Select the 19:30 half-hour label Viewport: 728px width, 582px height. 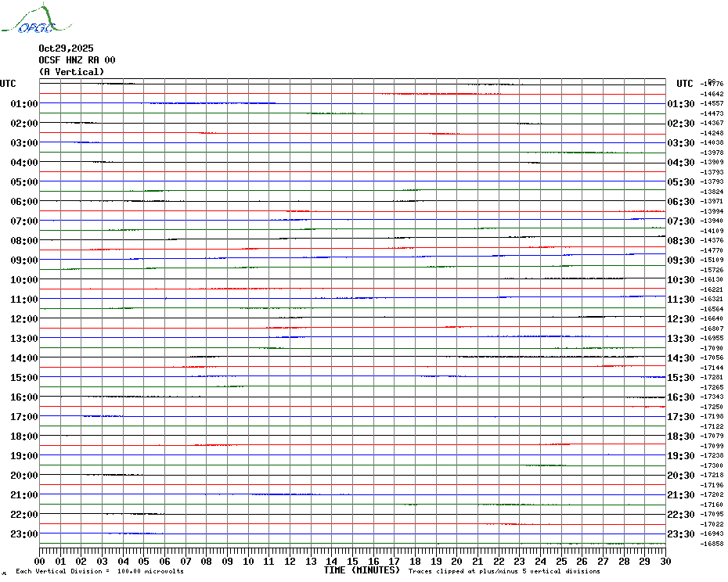click(x=681, y=456)
